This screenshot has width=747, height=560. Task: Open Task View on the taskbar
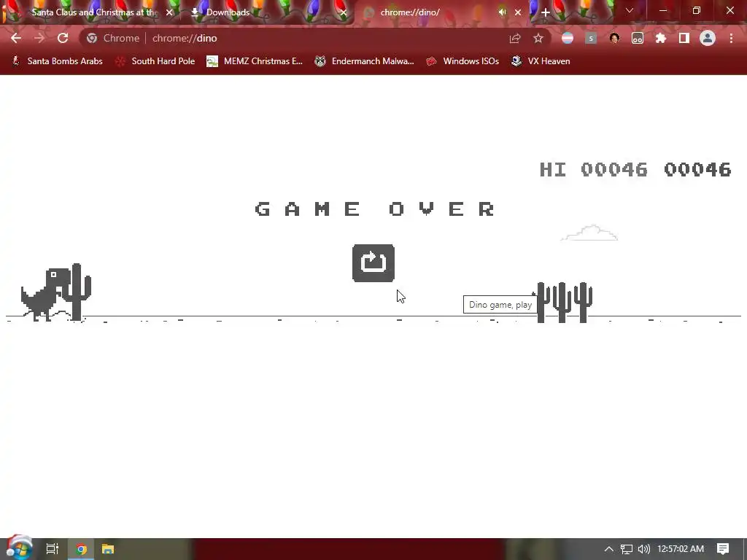53,549
